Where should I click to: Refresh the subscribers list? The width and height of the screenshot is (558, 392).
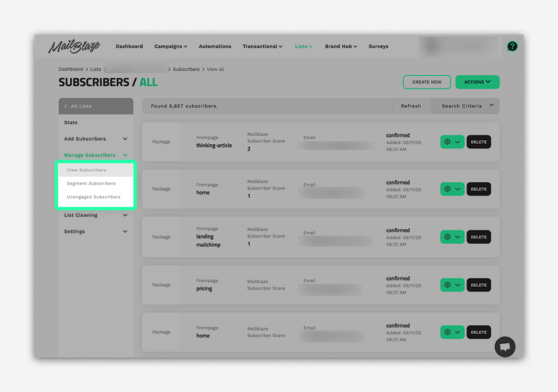(411, 106)
